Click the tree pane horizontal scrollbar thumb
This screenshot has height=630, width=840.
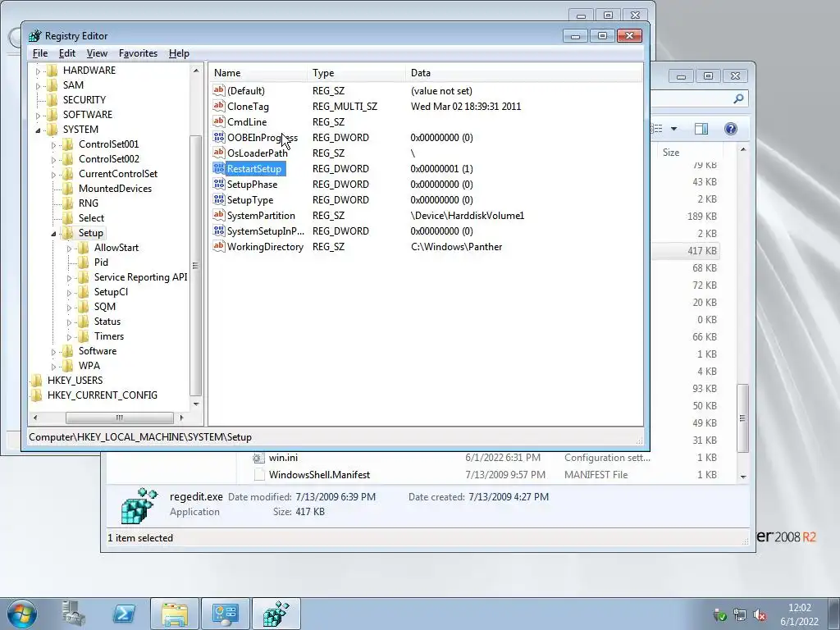point(120,418)
